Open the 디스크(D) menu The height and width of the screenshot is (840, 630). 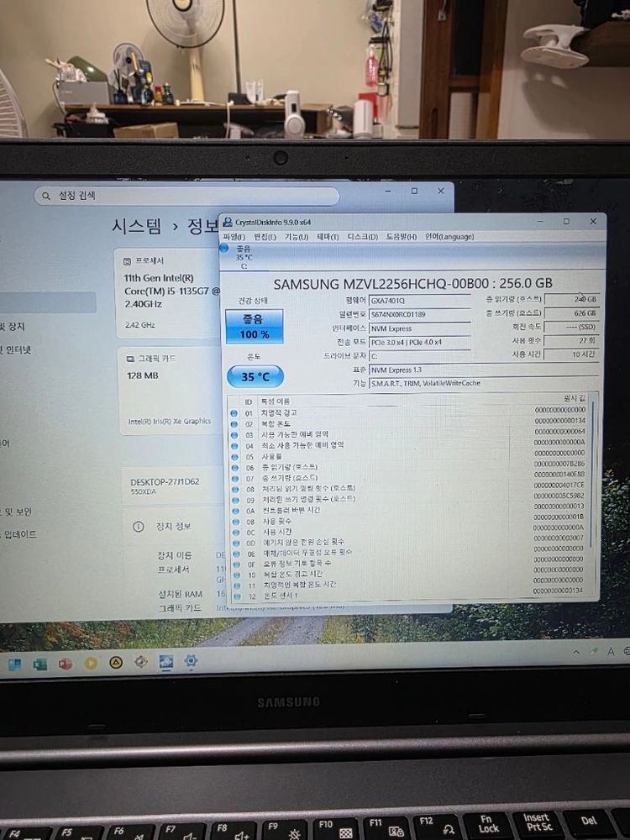[x=363, y=237]
